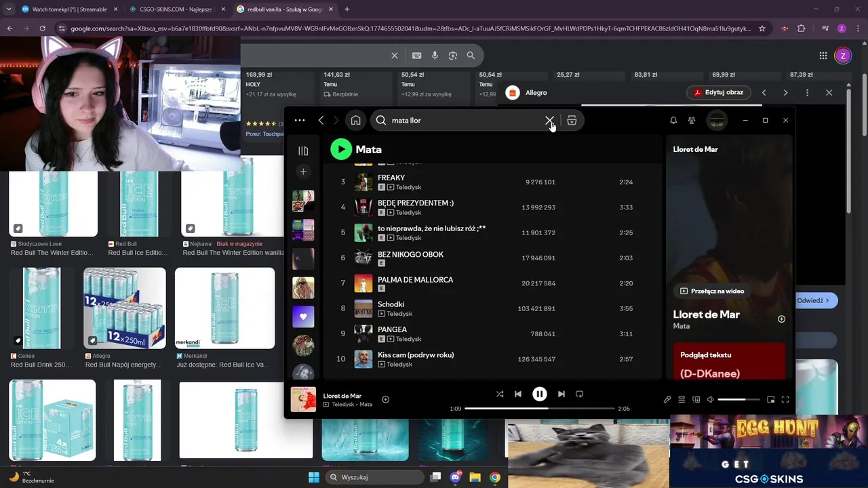Open Spotify Browse next to search
868x488 pixels.
point(572,121)
